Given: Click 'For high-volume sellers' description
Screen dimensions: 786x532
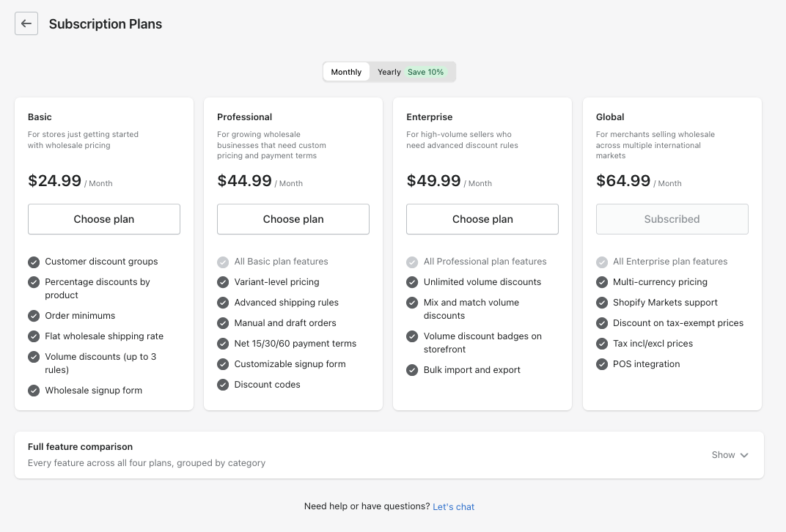Looking at the screenshot, I should pyautogui.click(x=462, y=140).
